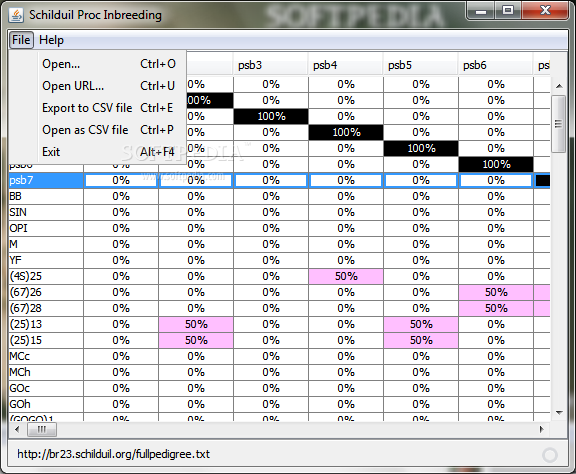Click the Java application icon in title bar
The image size is (576, 474).
click(16, 15)
